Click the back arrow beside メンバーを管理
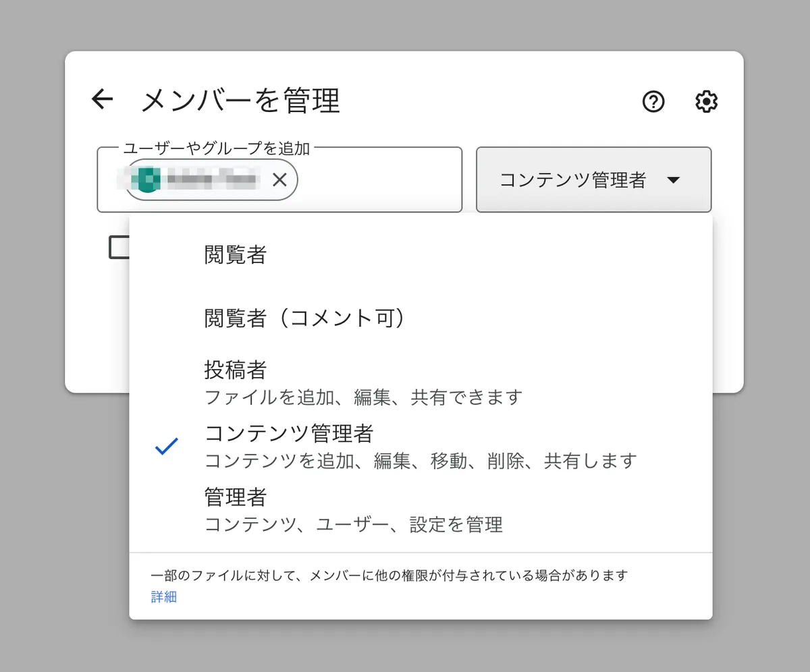 pos(102,100)
